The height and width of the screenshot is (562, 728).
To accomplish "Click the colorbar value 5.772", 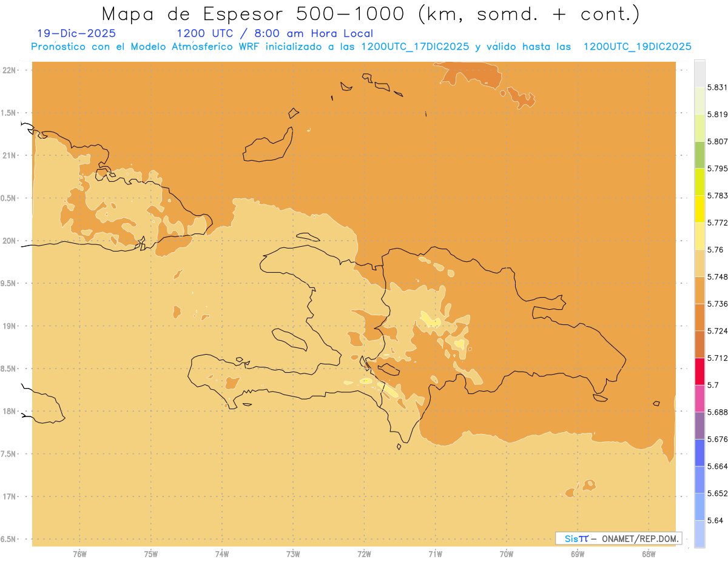I will click(x=717, y=222).
